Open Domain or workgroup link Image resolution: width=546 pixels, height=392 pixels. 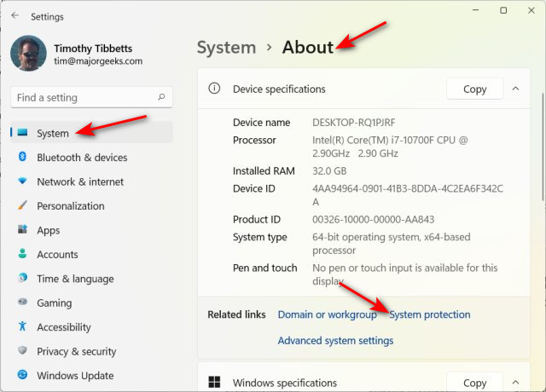327,314
